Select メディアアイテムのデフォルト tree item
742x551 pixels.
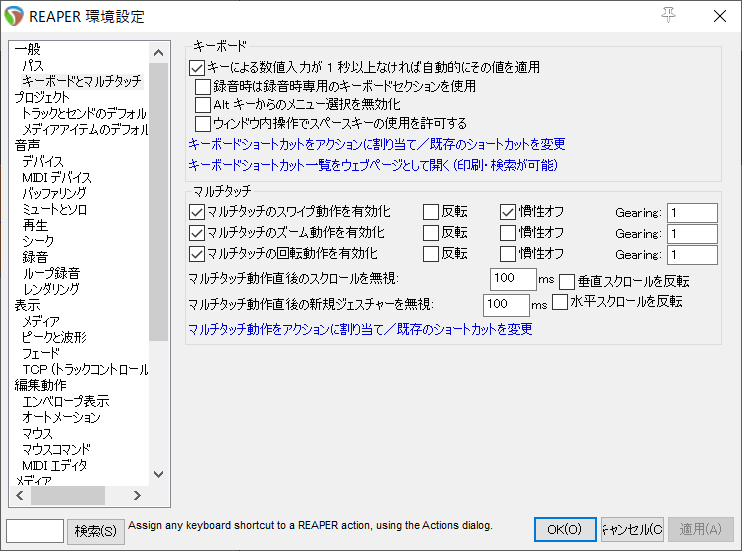click(85, 129)
